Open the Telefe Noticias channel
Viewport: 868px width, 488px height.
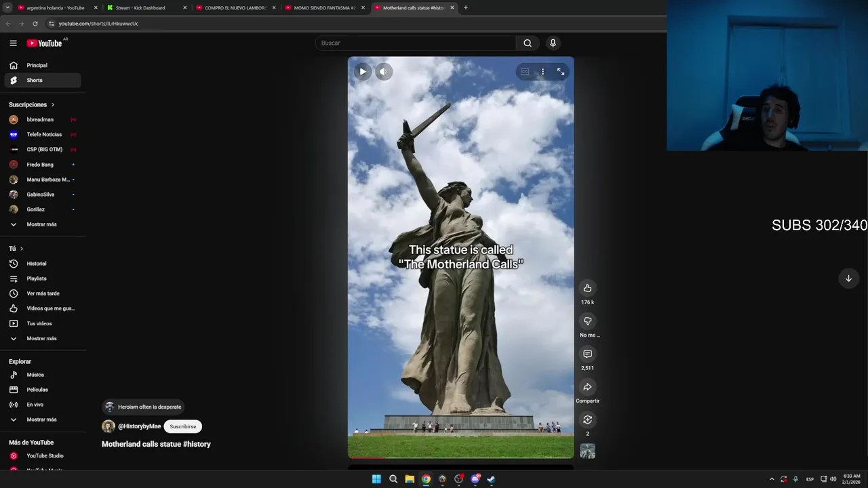click(x=43, y=134)
